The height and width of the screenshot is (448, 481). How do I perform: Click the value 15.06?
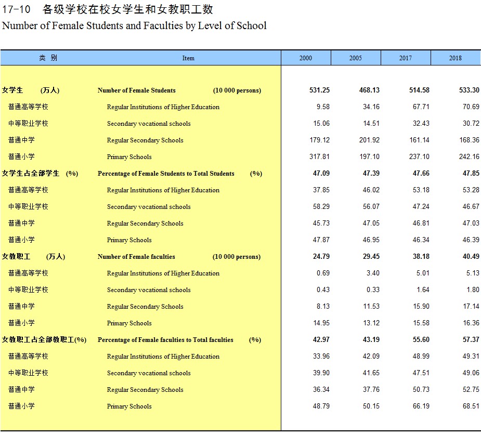point(321,123)
